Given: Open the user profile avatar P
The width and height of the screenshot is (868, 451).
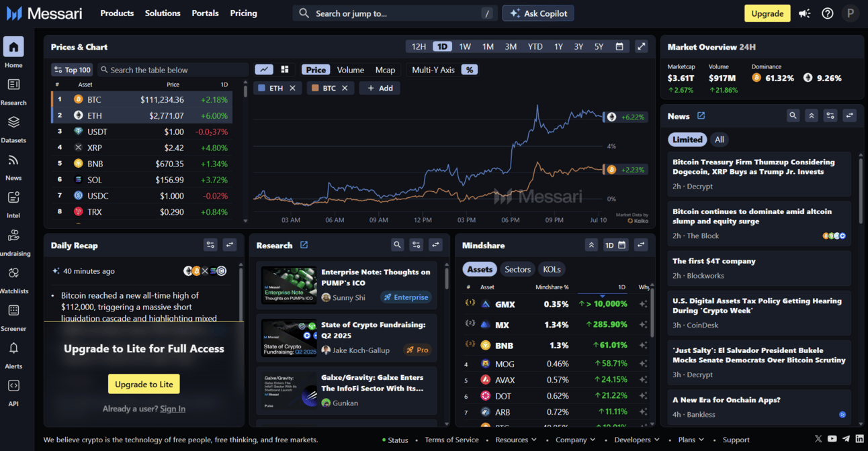Looking at the screenshot, I should [851, 13].
